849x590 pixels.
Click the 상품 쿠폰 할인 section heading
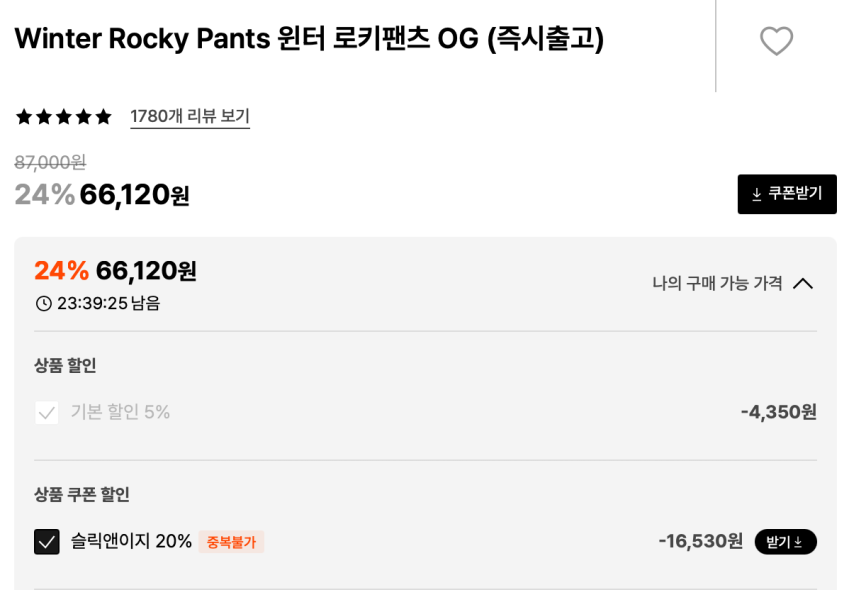pos(82,494)
